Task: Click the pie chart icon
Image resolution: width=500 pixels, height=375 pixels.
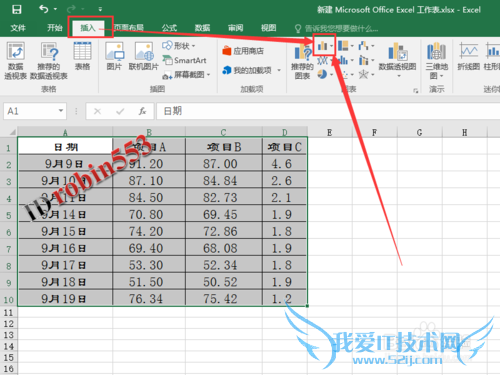Action: point(322,74)
